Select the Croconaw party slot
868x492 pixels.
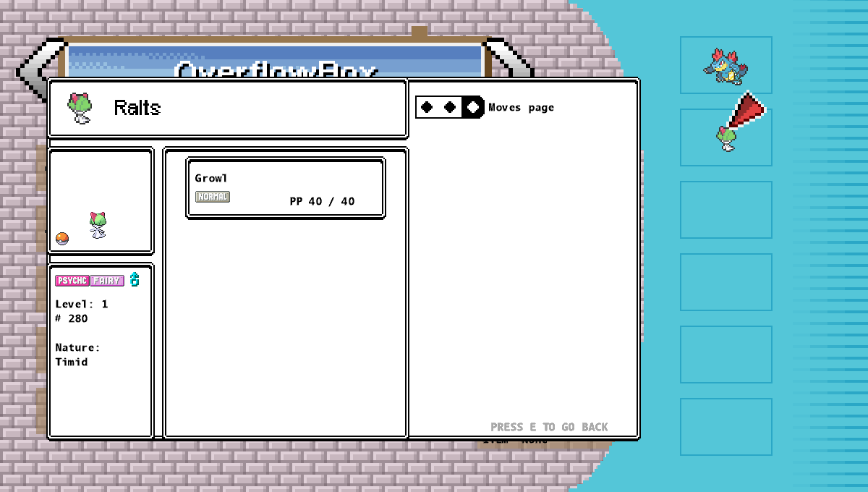726,65
